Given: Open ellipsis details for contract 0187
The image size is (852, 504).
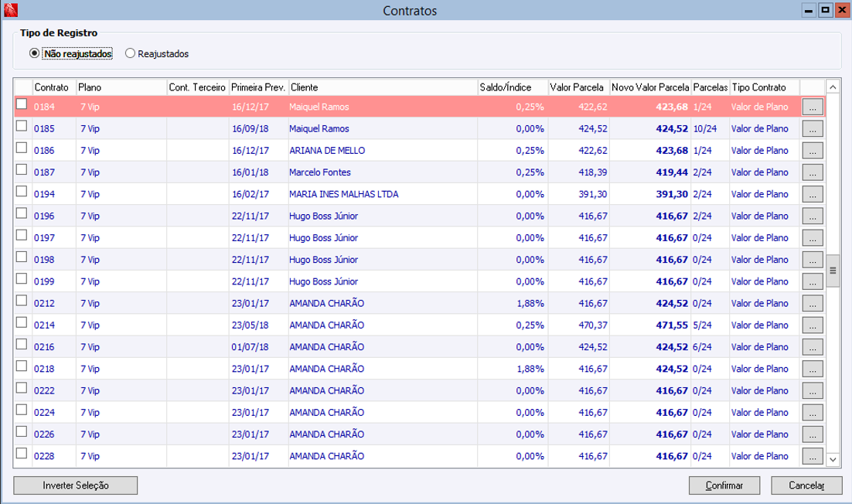Looking at the screenshot, I should (813, 172).
